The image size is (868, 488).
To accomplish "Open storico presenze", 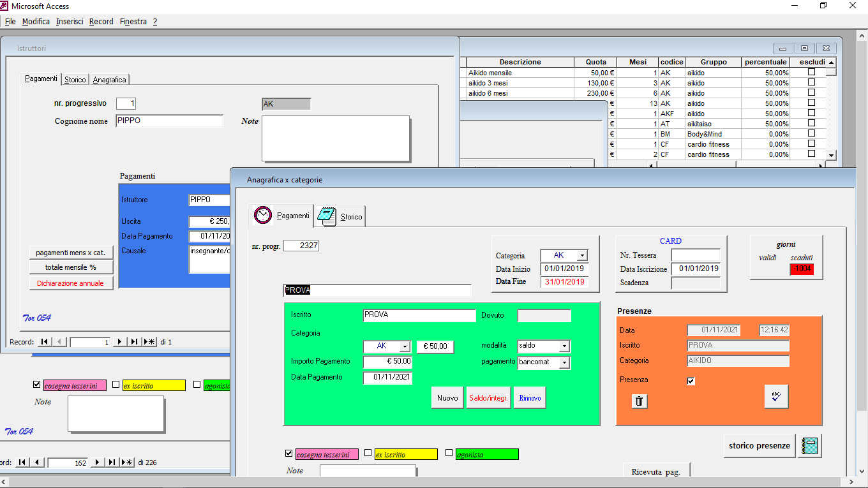I will pos(759,446).
